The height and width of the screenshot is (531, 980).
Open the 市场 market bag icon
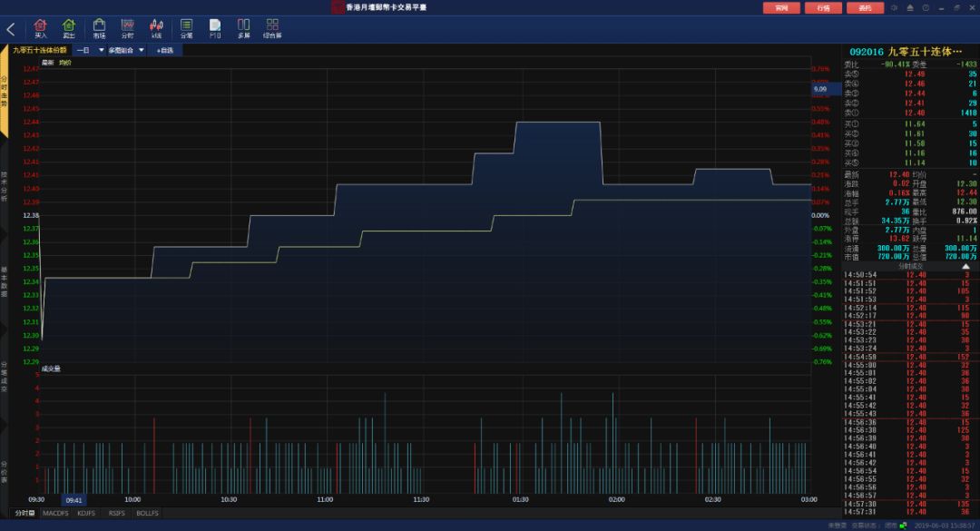click(x=99, y=28)
